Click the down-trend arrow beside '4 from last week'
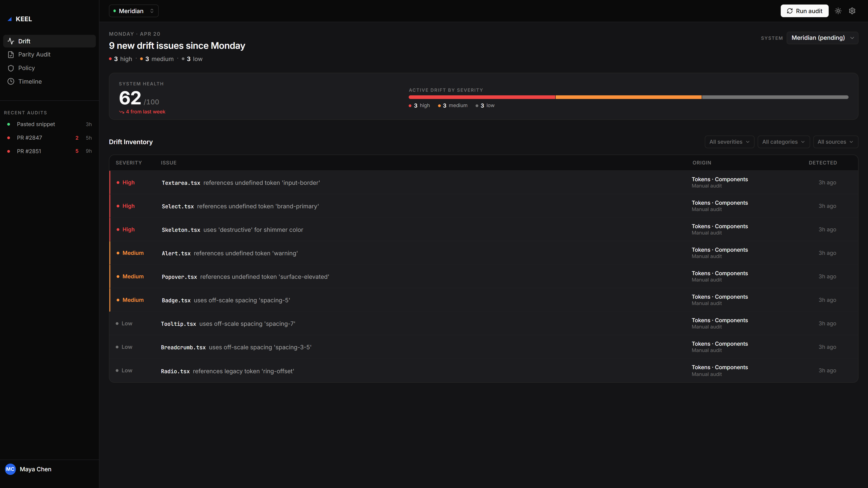868x488 pixels. pyautogui.click(x=122, y=112)
